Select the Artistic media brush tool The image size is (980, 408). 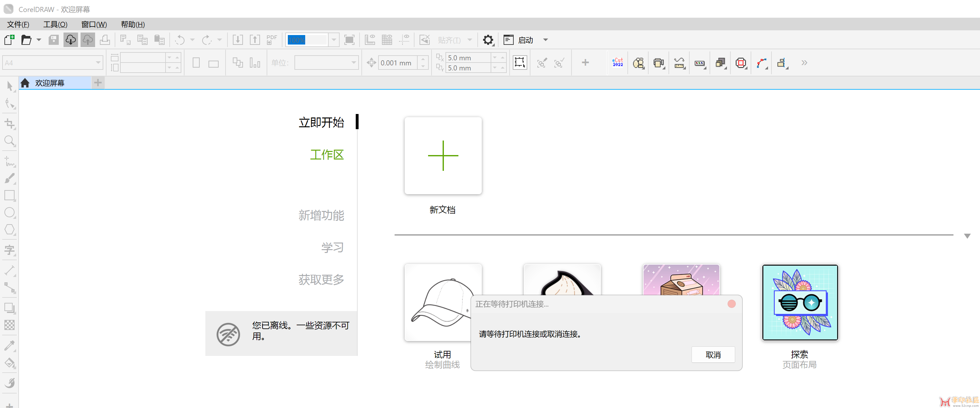click(x=10, y=178)
